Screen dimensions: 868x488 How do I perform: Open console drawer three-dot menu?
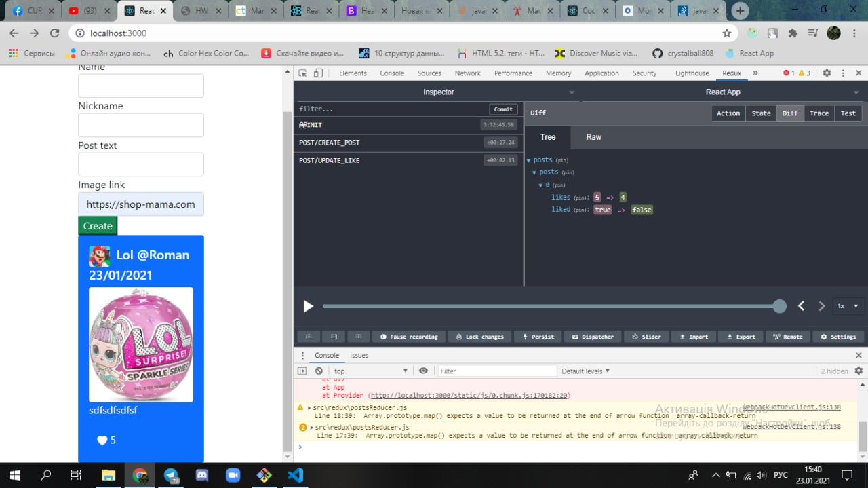click(303, 355)
